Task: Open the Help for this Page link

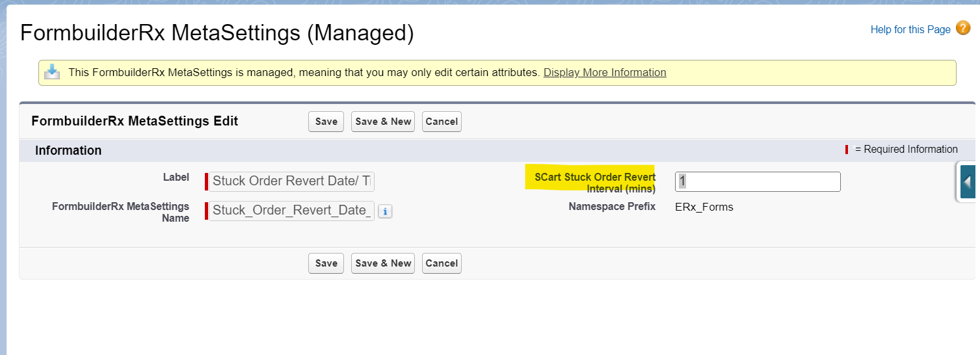Action: (x=910, y=30)
